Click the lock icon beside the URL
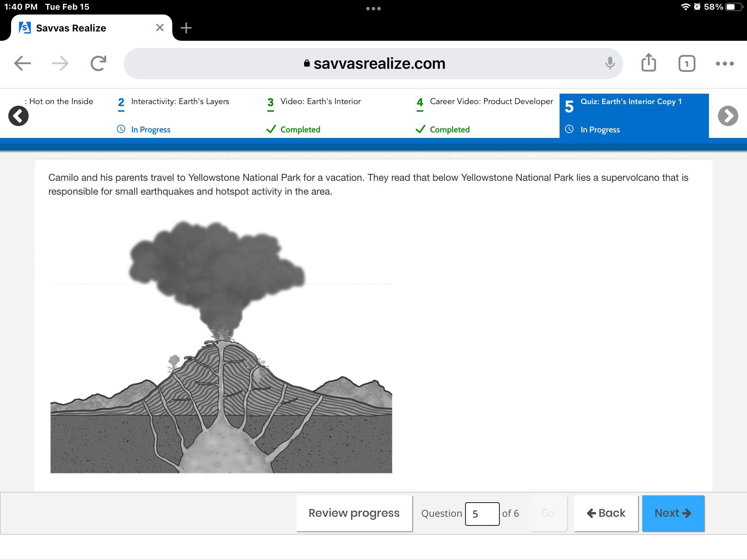 point(306,63)
